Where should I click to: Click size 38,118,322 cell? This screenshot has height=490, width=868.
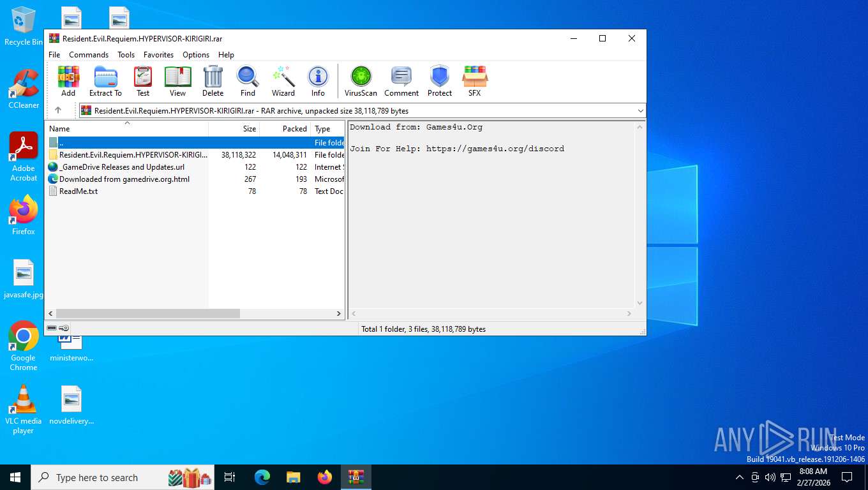(238, 155)
